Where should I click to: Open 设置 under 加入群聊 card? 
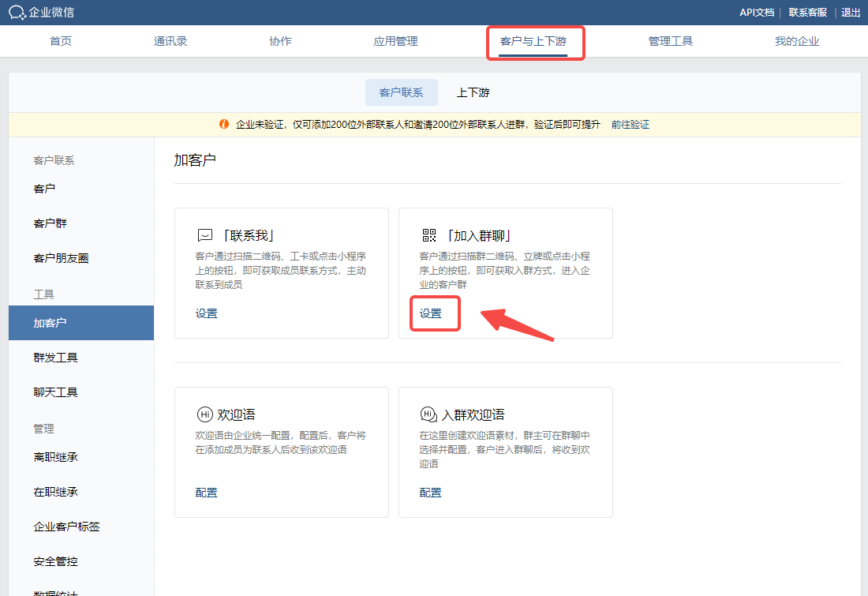point(431,313)
